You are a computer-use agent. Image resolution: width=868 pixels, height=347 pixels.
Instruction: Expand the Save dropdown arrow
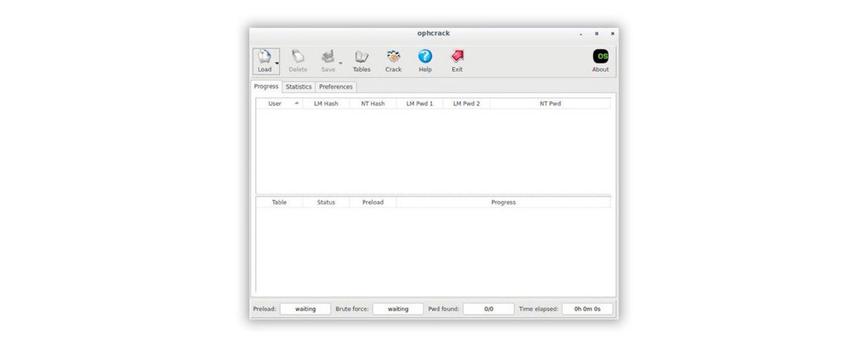pyautogui.click(x=340, y=63)
